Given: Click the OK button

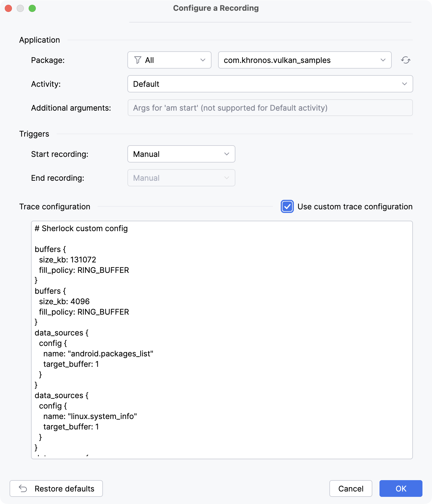Looking at the screenshot, I should pyautogui.click(x=401, y=488).
